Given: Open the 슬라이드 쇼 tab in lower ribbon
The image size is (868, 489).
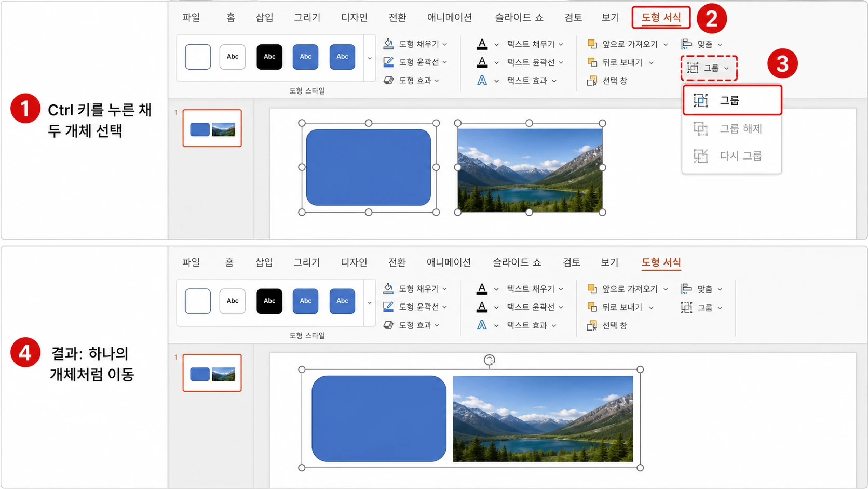Looking at the screenshot, I should [517, 262].
